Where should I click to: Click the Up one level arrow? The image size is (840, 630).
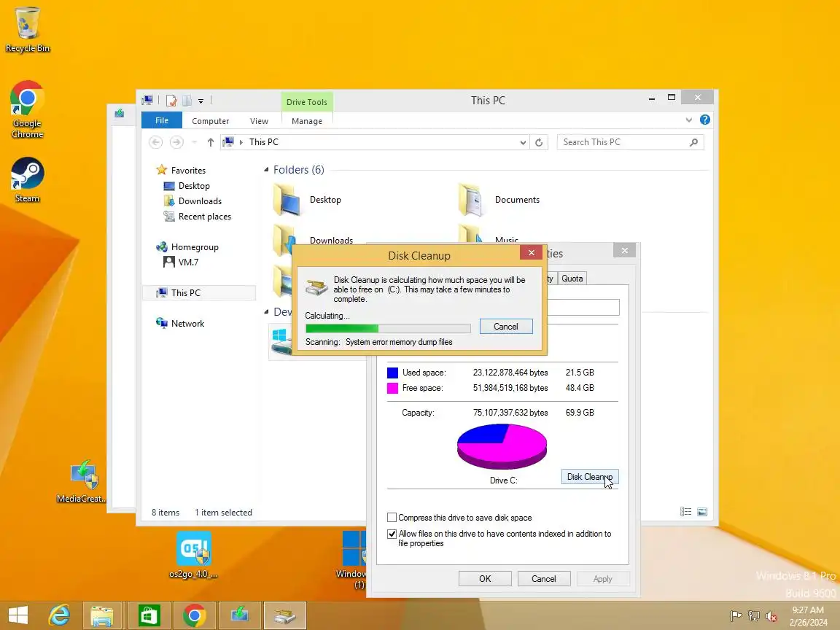pos(211,142)
